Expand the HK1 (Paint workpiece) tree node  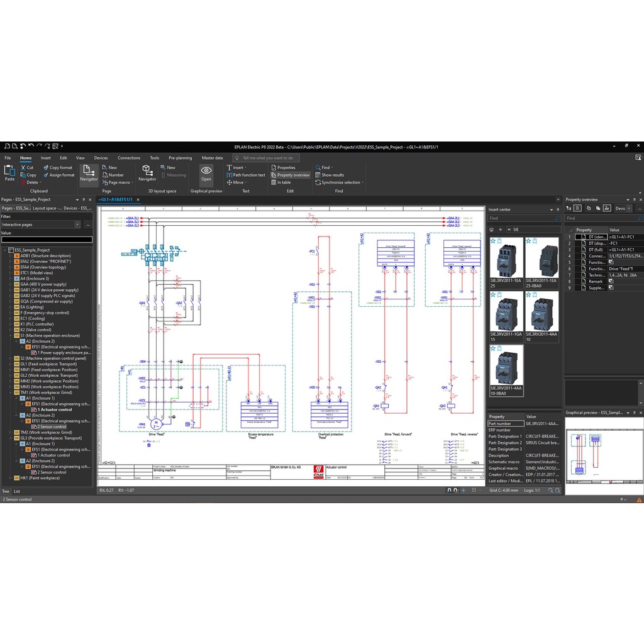coord(11,478)
